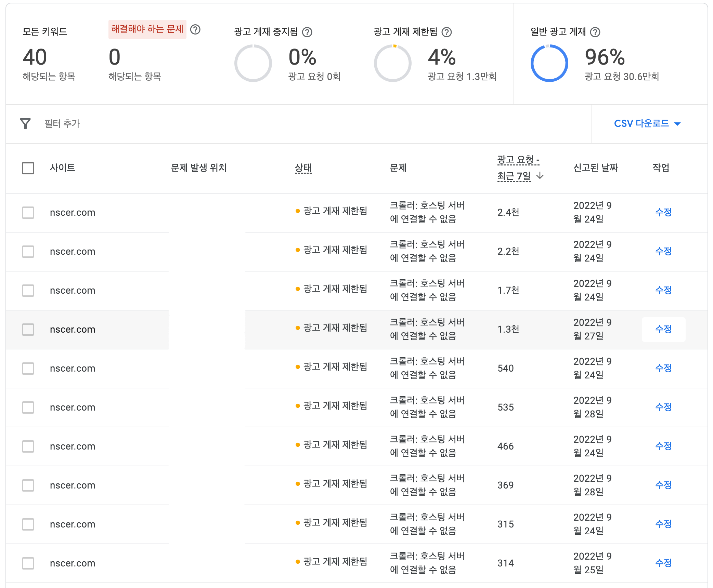
Task: Sort by the 상태 column header
Action: click(x=303, y=168)
